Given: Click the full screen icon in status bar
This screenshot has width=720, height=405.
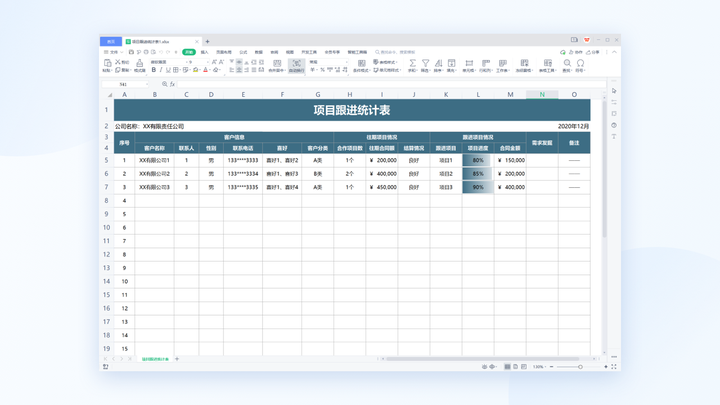Looking at the screenshot, I should [x=614, y=366].
